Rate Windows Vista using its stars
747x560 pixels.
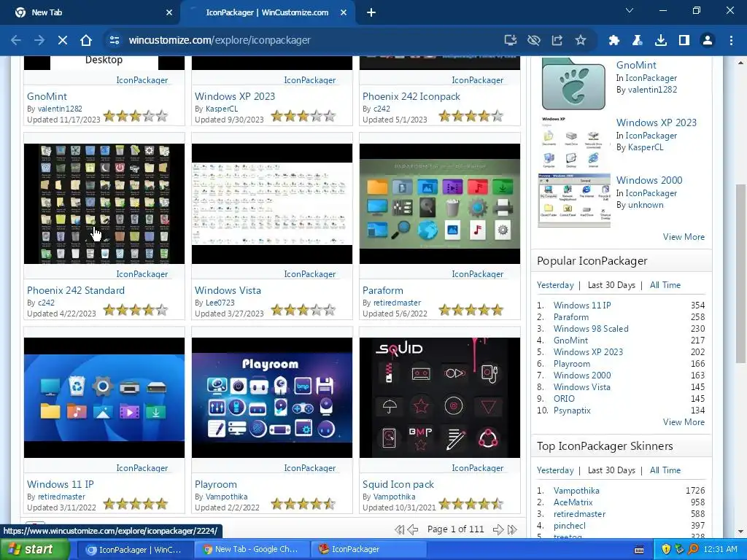tap(303, 311)
